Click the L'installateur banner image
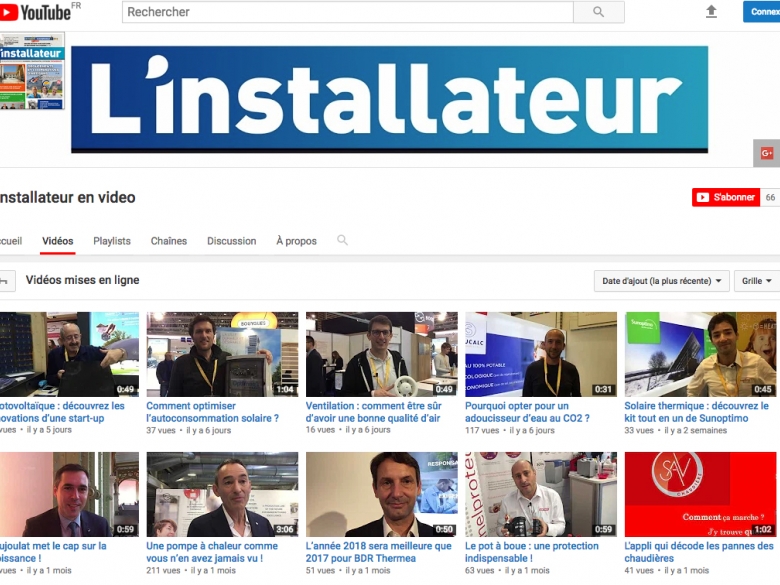780x585 pixels. tap(390, 99)
